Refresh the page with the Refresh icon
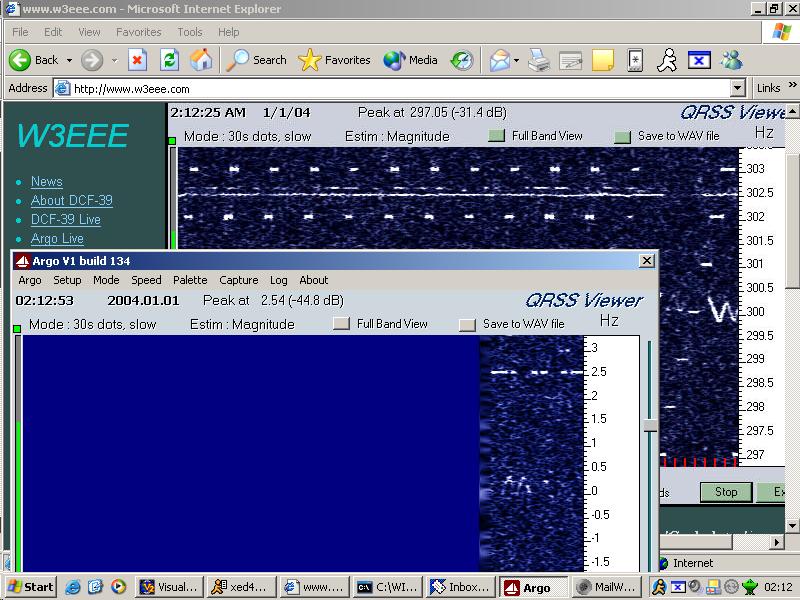The width and height of the screenshot is (800, 600). (169, 60)
